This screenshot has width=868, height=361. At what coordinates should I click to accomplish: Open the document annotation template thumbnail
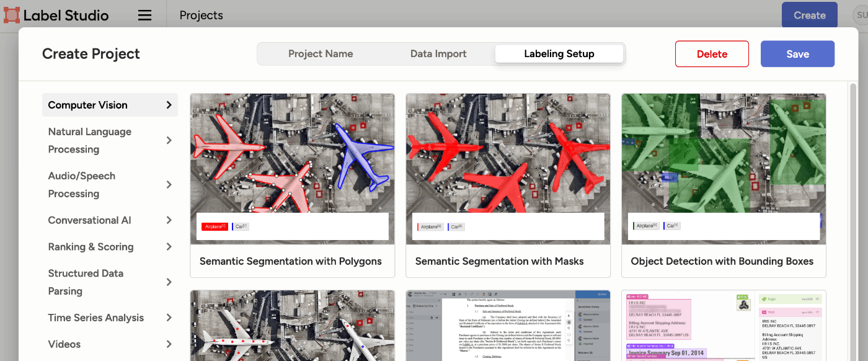[x=508, y=326]
